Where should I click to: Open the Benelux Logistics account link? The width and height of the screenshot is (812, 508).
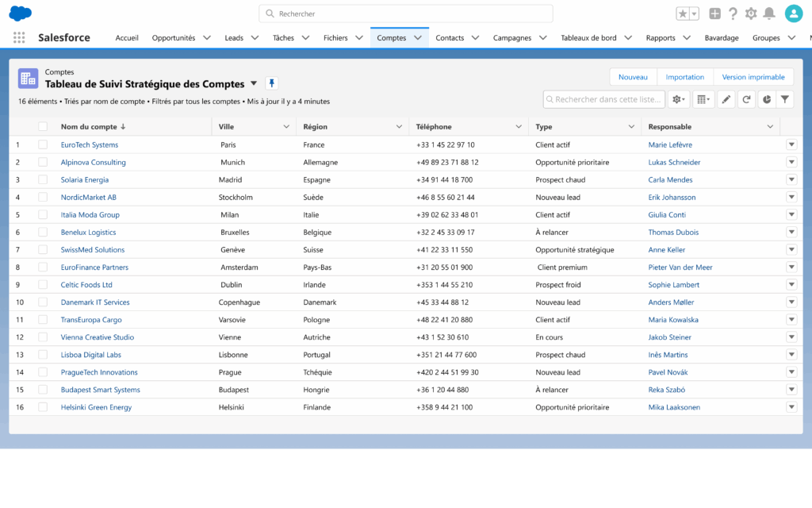point(88,233)
